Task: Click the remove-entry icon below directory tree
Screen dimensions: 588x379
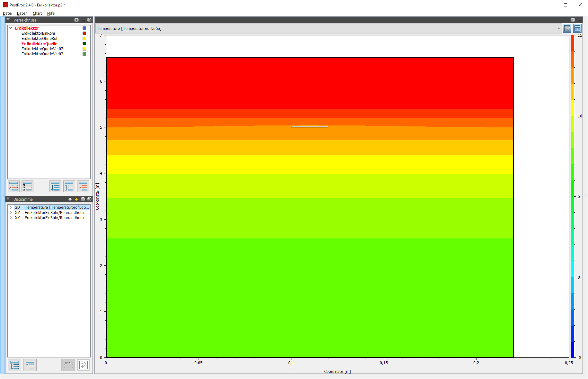Action: tap(13, 186)
